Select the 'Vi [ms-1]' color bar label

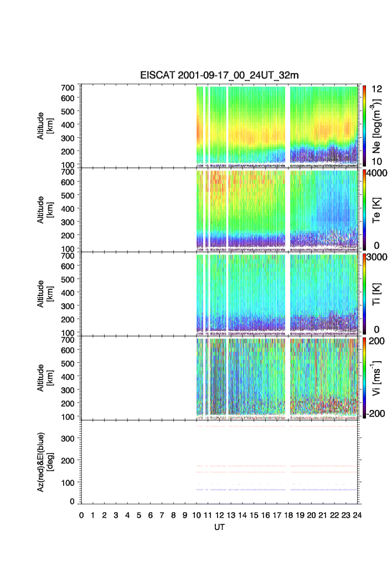click(x=378, y=377)
